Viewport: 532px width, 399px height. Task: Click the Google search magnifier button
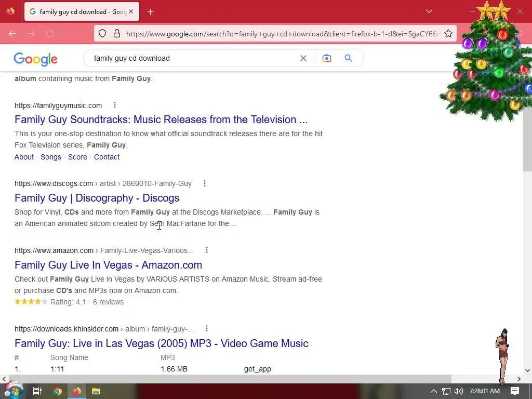pos(349,58)
